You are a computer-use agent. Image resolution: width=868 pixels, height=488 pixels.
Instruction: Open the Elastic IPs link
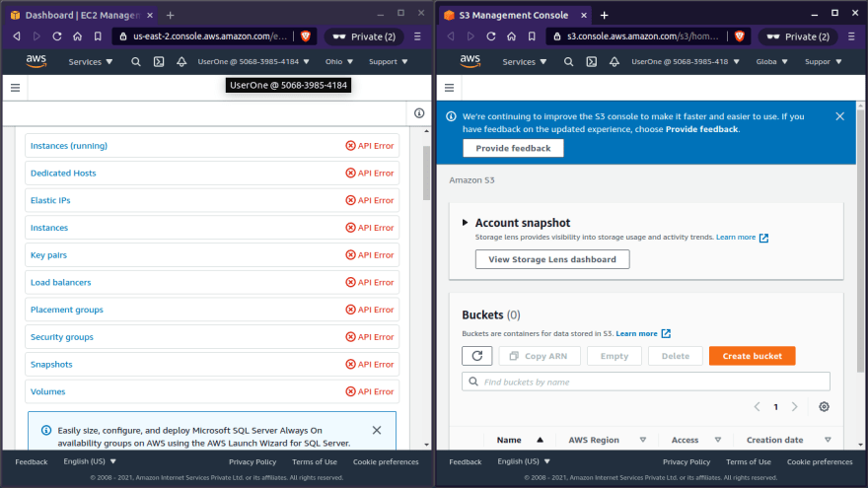coord(50,200)
